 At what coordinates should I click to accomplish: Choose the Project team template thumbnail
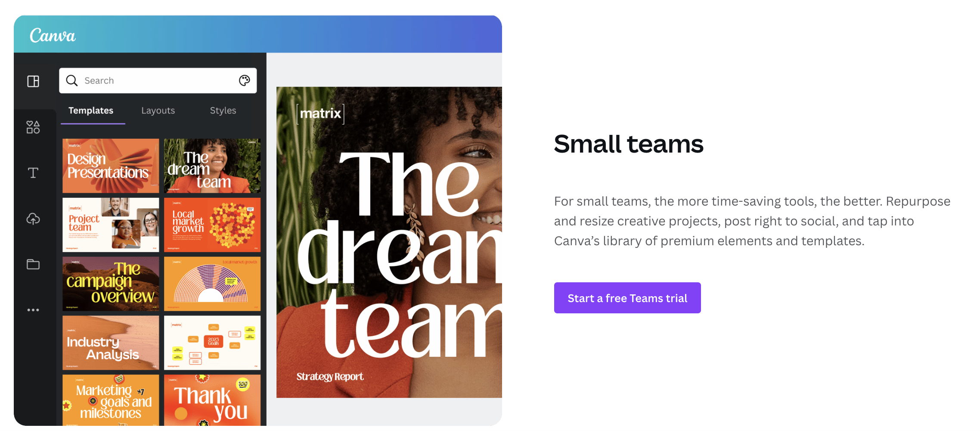(x=111, y=225)
